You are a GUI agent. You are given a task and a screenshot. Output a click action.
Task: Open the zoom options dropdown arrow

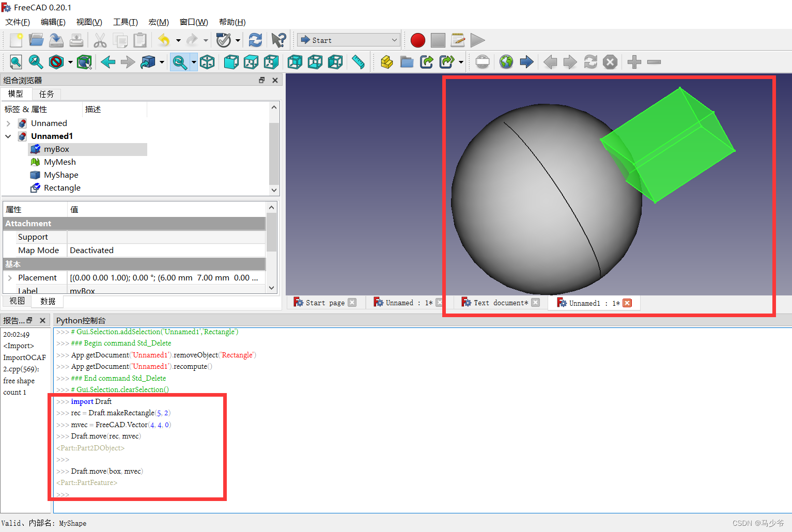[x=194, y=62]
